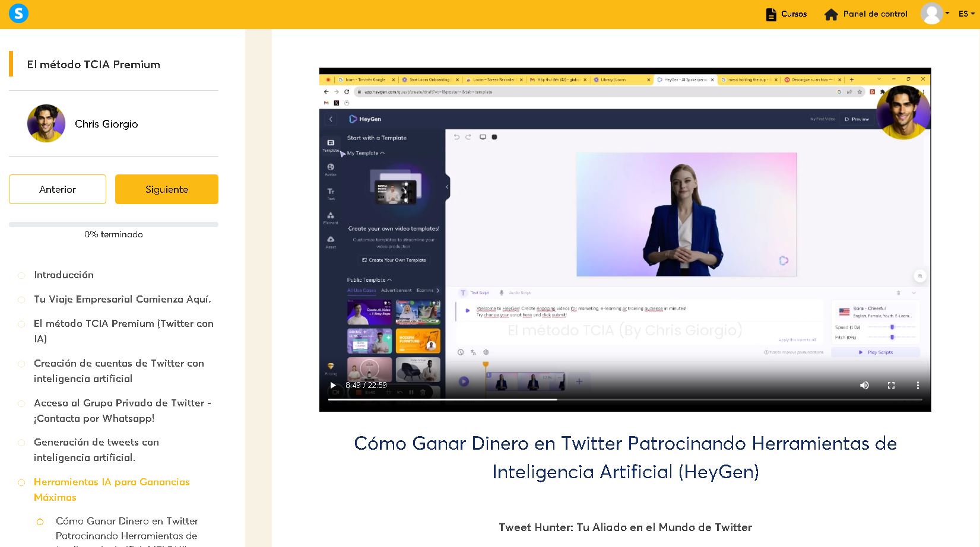Screen dimensions: 980x547
Task: Open Acceso al Grupo Privado de Twitter lesson
Action: tap(122, 411)
